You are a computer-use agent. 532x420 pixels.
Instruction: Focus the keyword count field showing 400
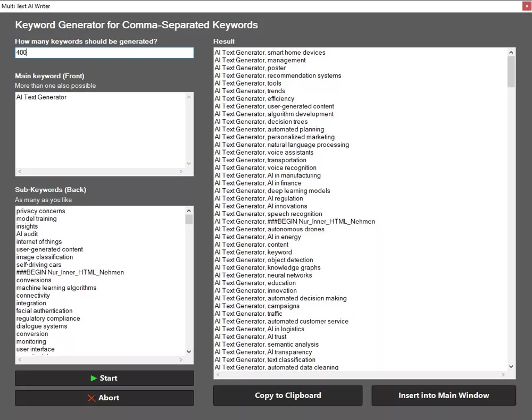click(x=104, y=53)
